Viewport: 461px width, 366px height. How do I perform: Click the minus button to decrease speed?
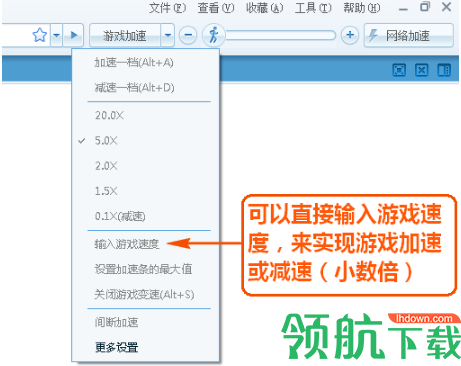(188, 35)
